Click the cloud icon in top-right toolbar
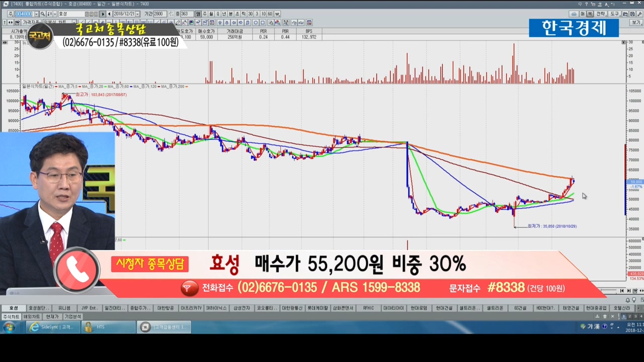 574,14
